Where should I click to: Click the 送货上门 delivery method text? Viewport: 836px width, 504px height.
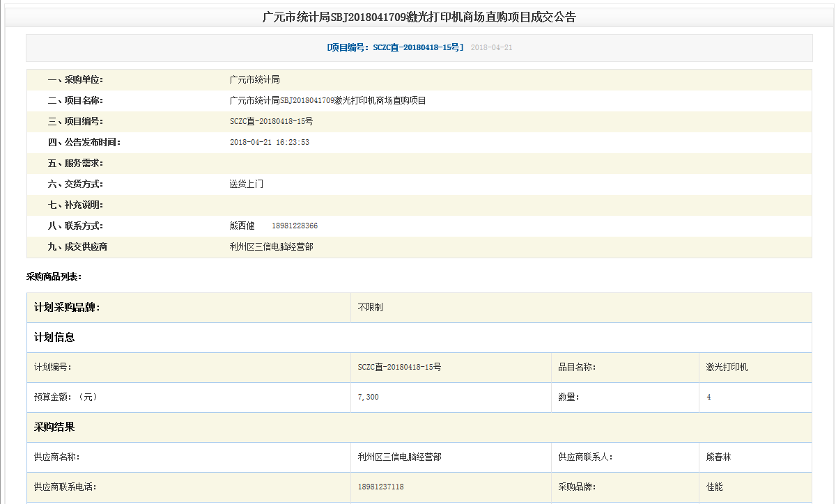(246, 184)
